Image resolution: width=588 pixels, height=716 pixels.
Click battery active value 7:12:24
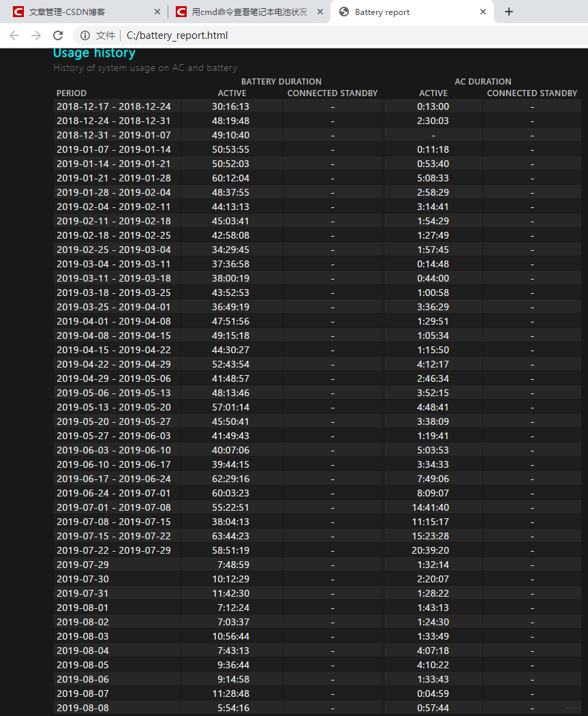[233, 608]
